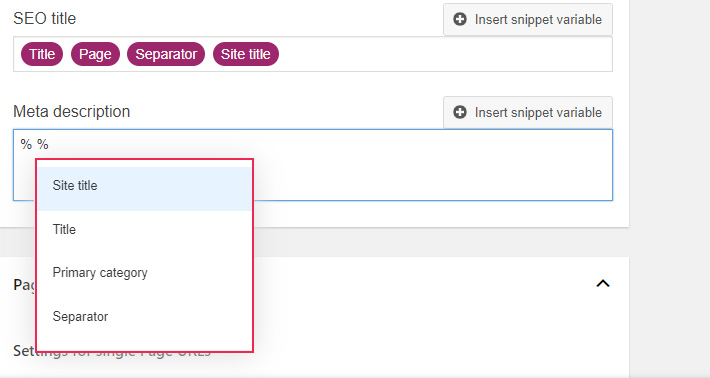Select the Page snippet tag in SEO title

coord(95,54)
